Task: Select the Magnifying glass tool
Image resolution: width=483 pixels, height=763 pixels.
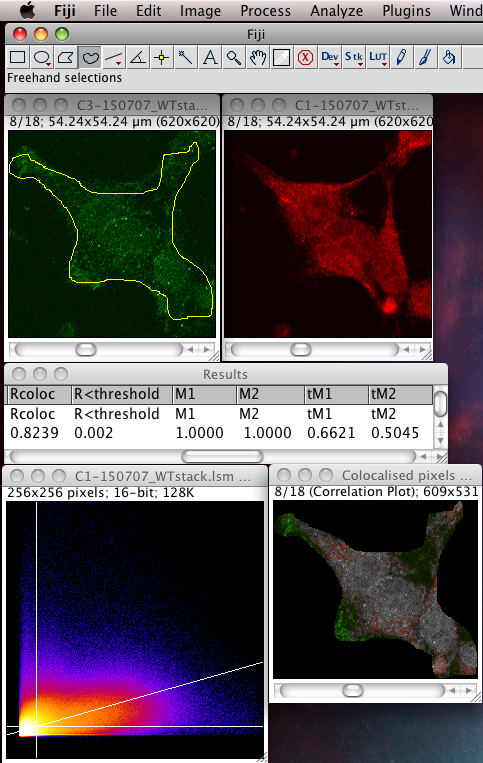Action: tap(233, 58)
